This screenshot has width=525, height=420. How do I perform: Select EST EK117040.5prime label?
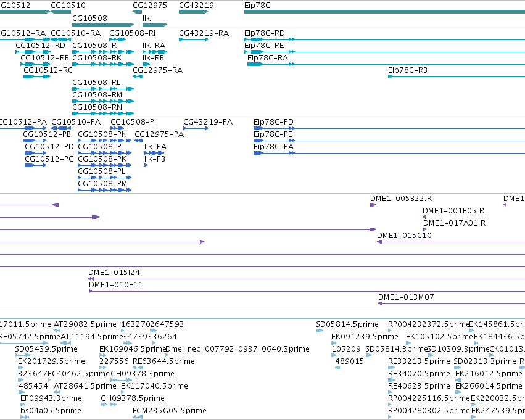pos(154,387)
